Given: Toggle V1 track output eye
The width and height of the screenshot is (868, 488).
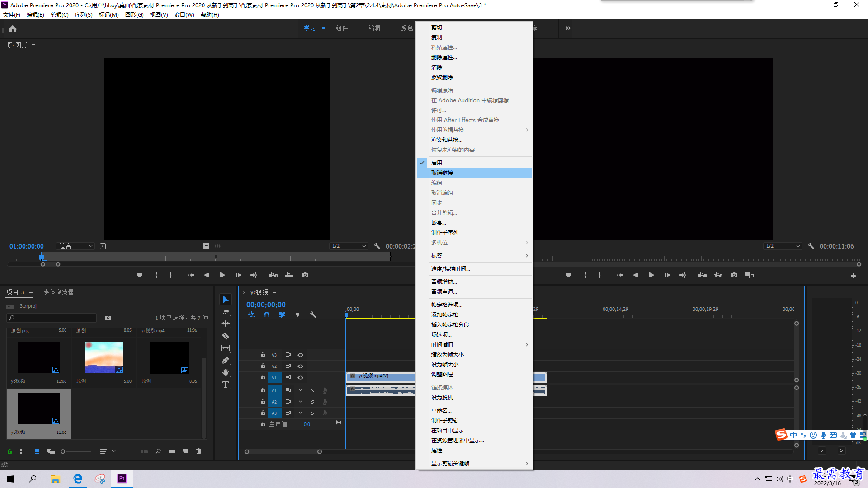Looking at the screenshot, I should 300,377.
